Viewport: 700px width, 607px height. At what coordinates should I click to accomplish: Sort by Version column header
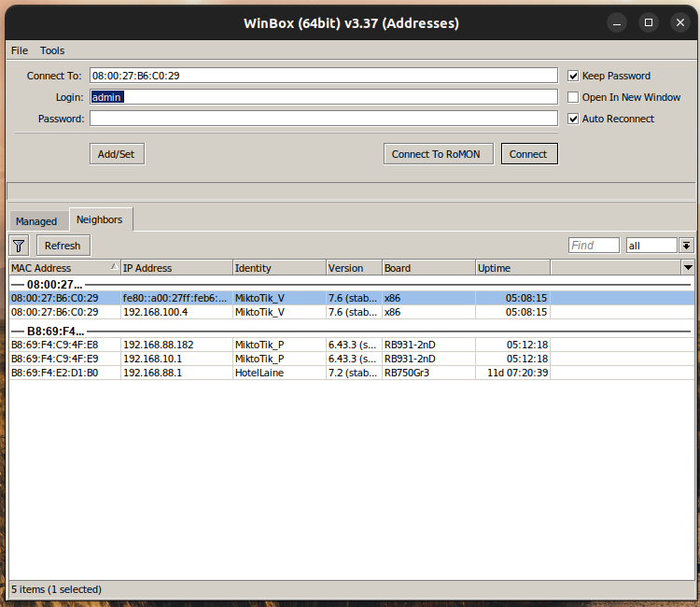(x=355, y=268)
